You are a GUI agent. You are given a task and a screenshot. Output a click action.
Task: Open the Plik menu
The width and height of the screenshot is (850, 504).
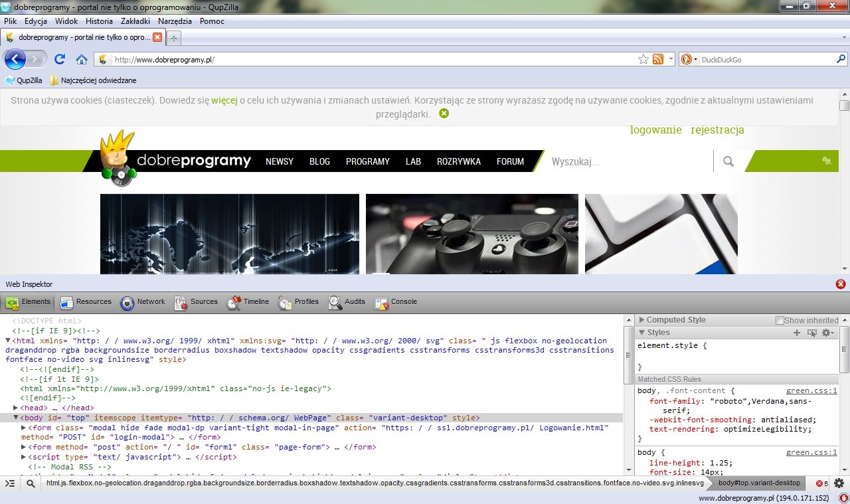pyautogui.click(x=10, y=21)
